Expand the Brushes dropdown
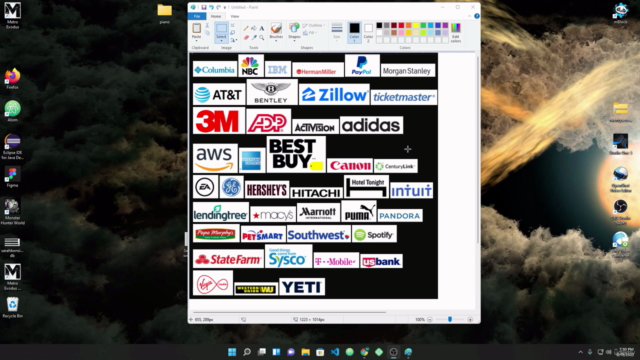Screen dimensions: 640x360 coord(276,41)
